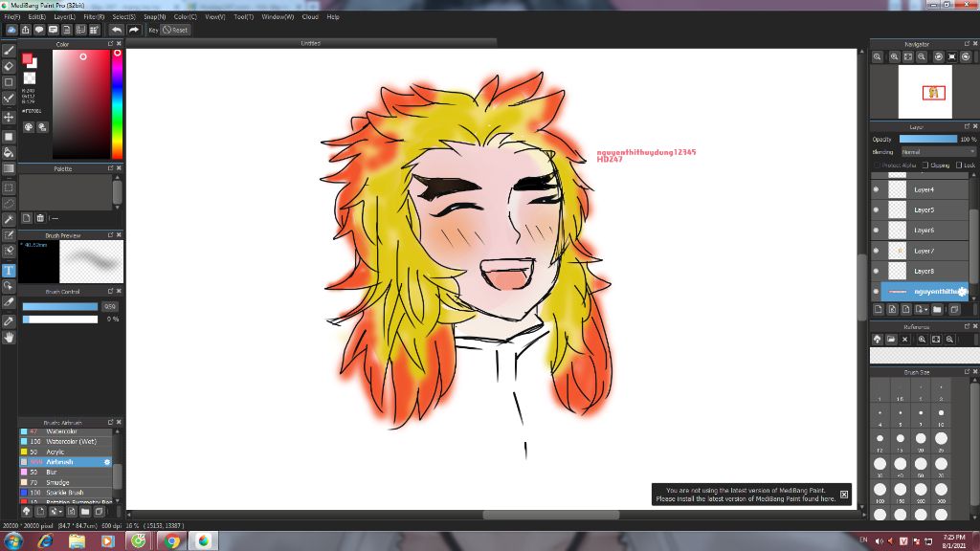The image size is (980, 551).
Task: Adjust the layer Opacity slider
Action: click(928, 140)
